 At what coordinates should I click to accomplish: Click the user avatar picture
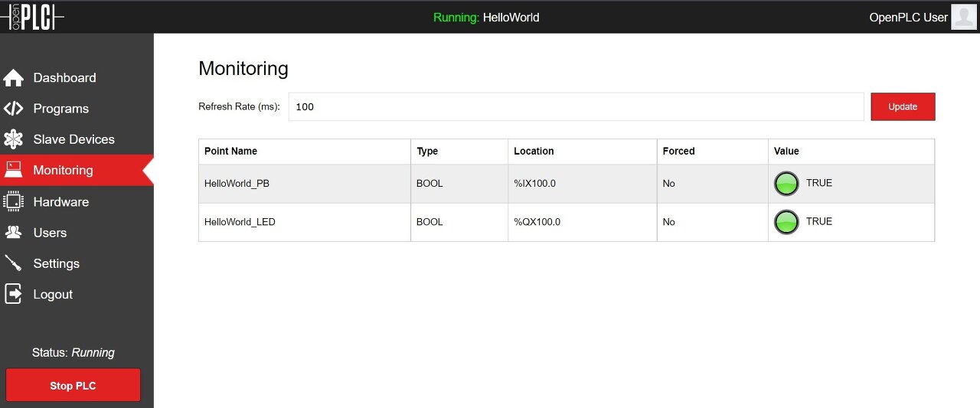[962, 17]
